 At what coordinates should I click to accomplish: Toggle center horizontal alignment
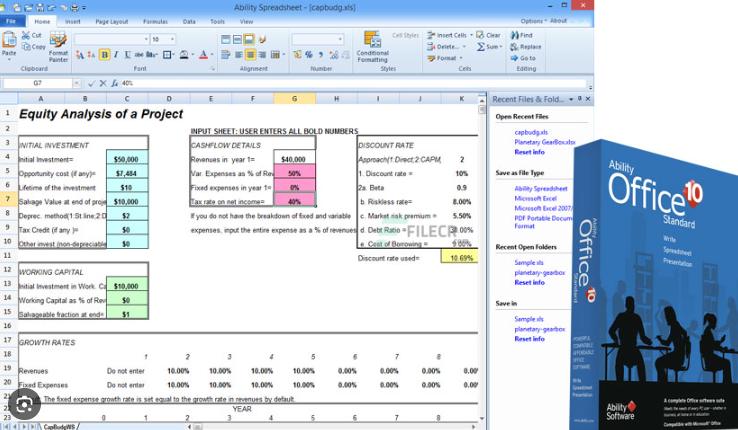[x=250, y=55]
